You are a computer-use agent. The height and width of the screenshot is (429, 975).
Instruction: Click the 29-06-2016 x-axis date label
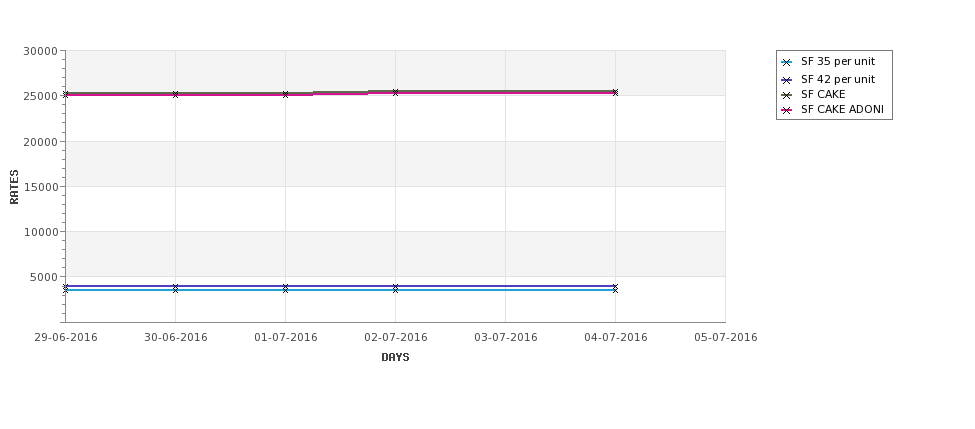click(66, 338)
